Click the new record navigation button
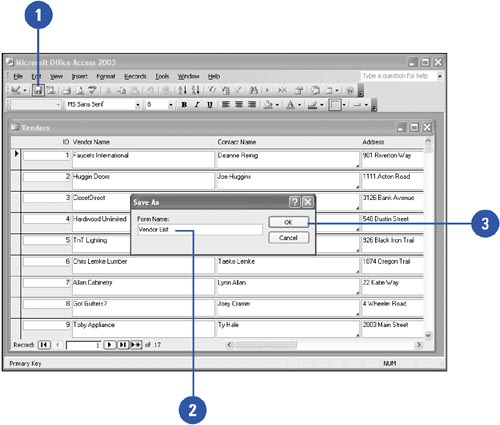500x425 pixels. click(136, 345)
